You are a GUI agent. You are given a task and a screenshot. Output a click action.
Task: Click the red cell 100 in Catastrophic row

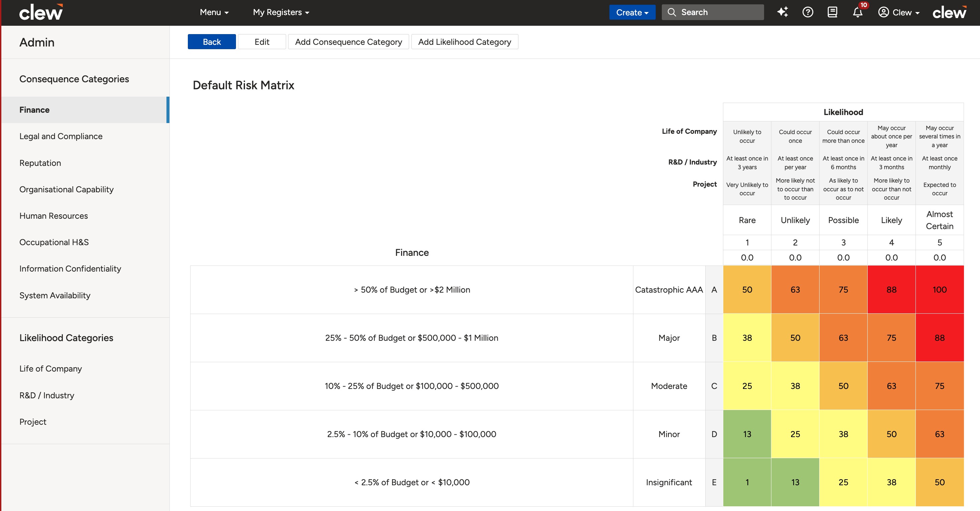coord(939,290)
